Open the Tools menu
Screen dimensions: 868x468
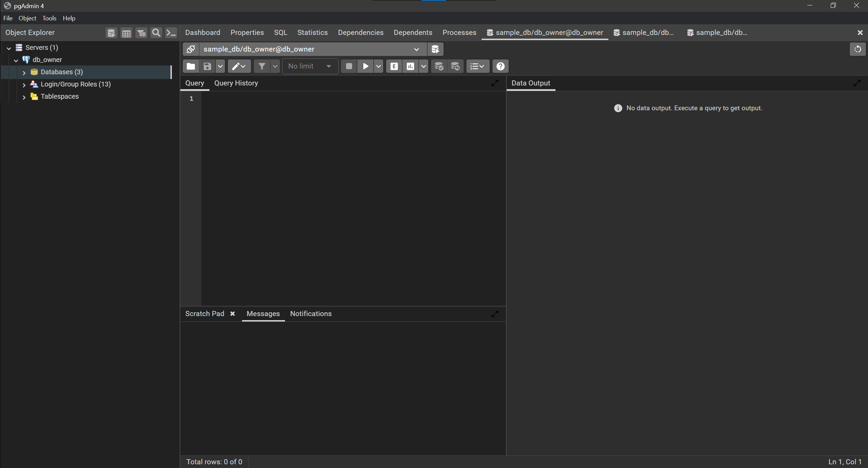49,18
